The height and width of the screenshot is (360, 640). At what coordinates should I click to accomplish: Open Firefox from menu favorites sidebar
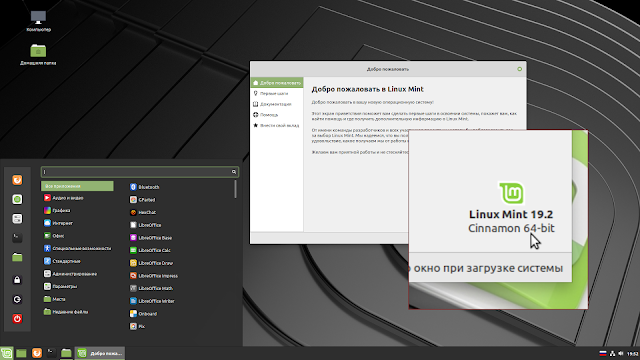pos(17,180)
